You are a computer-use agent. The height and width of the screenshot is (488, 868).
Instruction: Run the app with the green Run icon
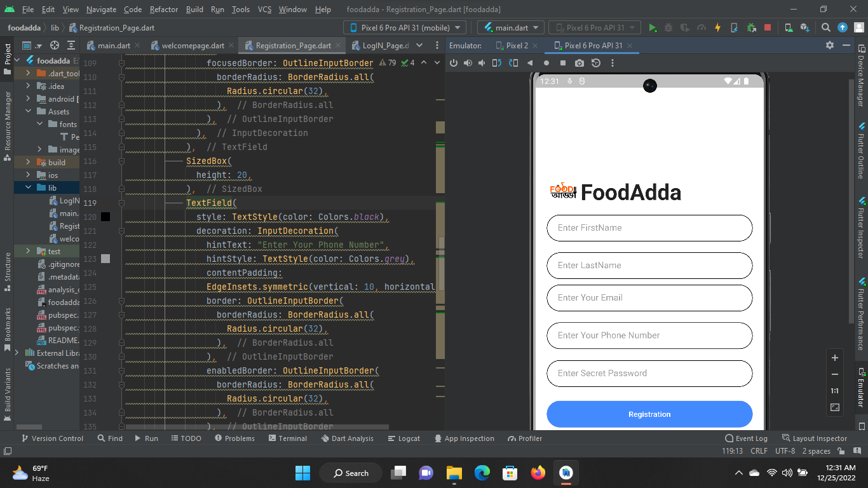point(653,28)
